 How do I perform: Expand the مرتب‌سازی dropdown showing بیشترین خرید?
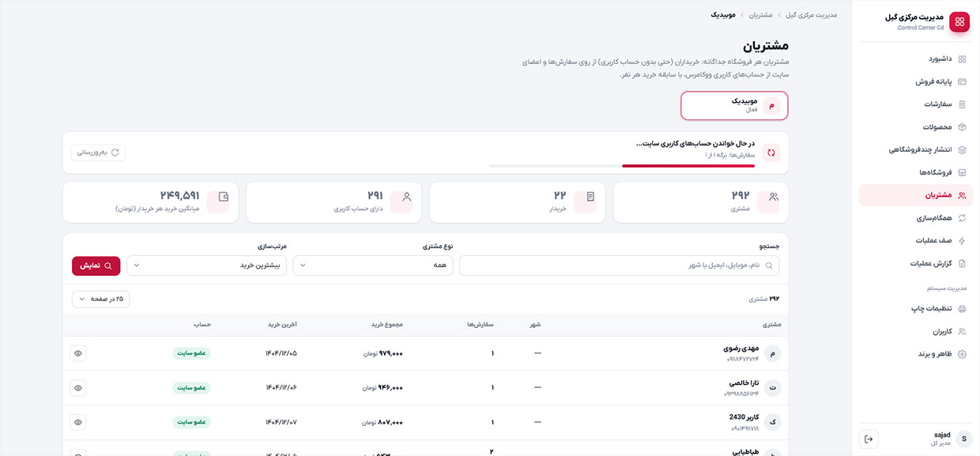point(207,266)
